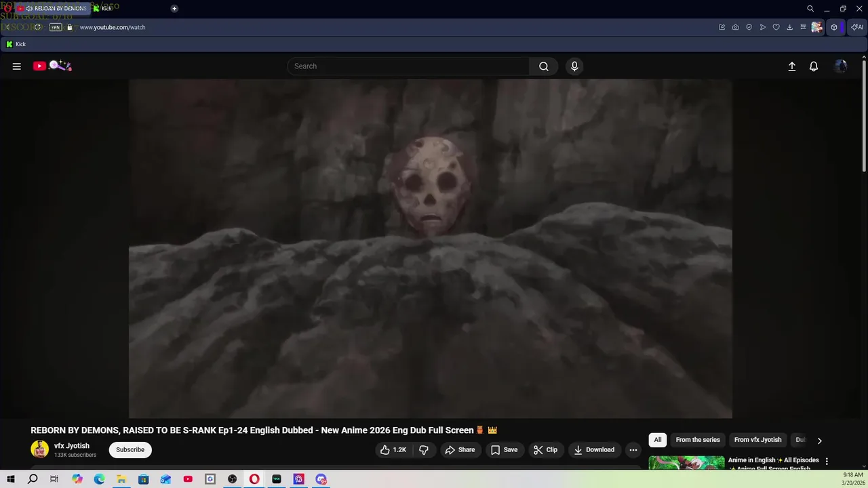Click the video player to pause
This screenshot has height=488, width=868.
431,249
